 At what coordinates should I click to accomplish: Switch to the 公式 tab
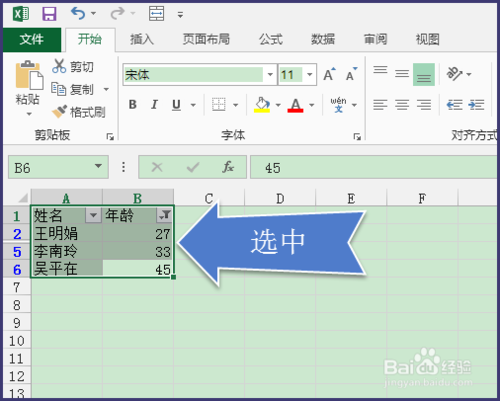click(271, 39)
